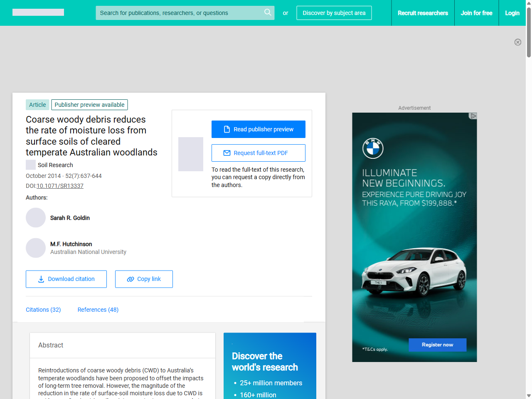Copy link to the article
The image size is (532, 399).
pos(144,279)
